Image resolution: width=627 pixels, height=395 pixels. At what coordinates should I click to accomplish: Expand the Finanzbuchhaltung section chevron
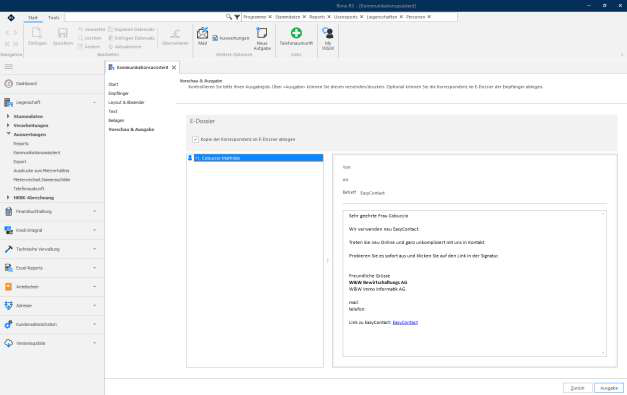tap(94, 211)
